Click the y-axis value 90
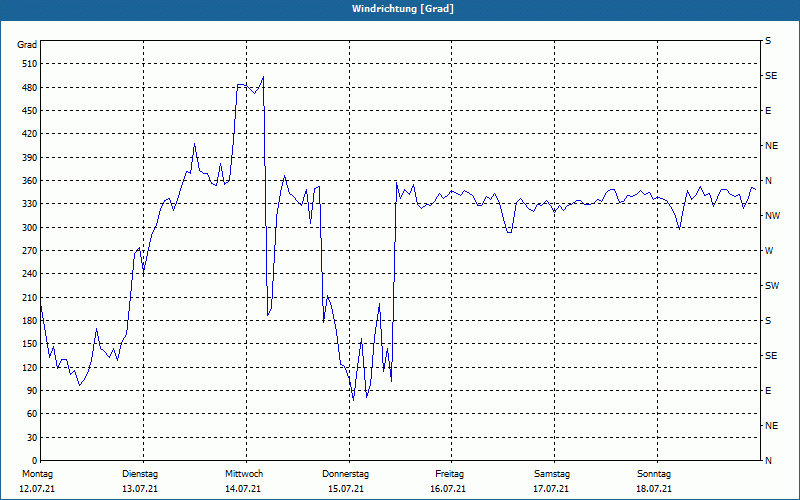 coord(32,391)
